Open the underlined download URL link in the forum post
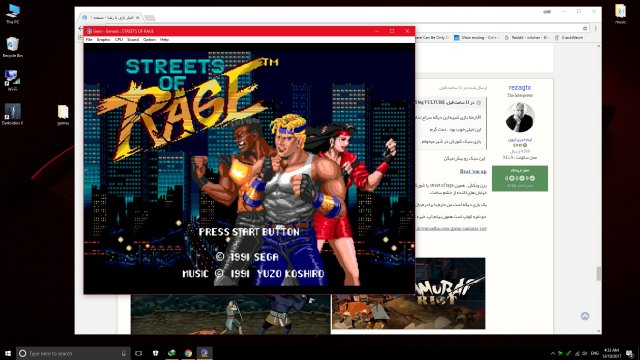The height and width of the screenshot is (360, 640). point(451,228)
